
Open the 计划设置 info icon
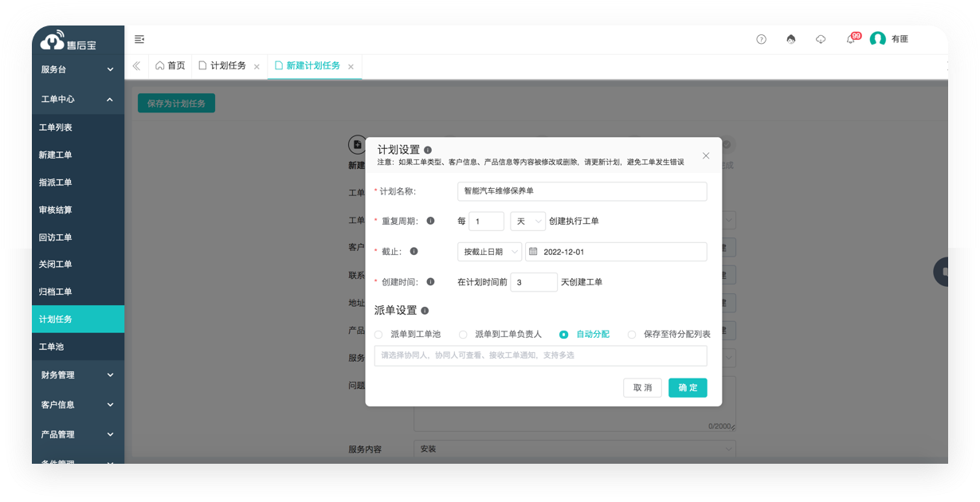(429, 148)
